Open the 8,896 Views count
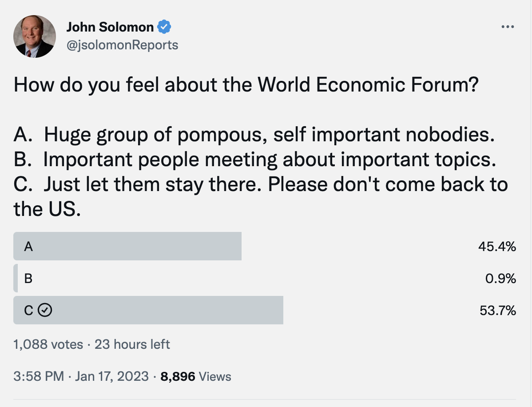 point(196,376)
